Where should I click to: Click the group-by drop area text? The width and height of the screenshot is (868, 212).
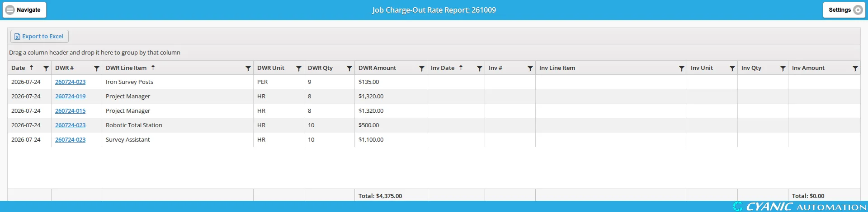(x=94, y=53)
